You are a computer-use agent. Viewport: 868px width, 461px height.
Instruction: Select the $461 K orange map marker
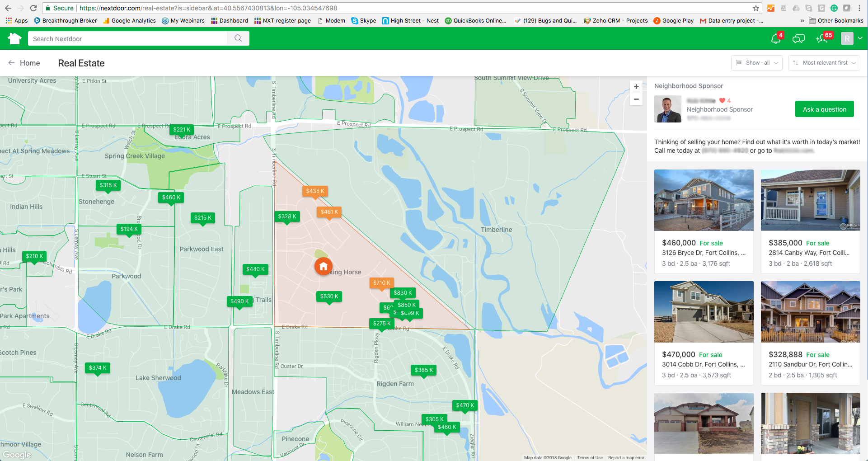(x=329, y=212)
